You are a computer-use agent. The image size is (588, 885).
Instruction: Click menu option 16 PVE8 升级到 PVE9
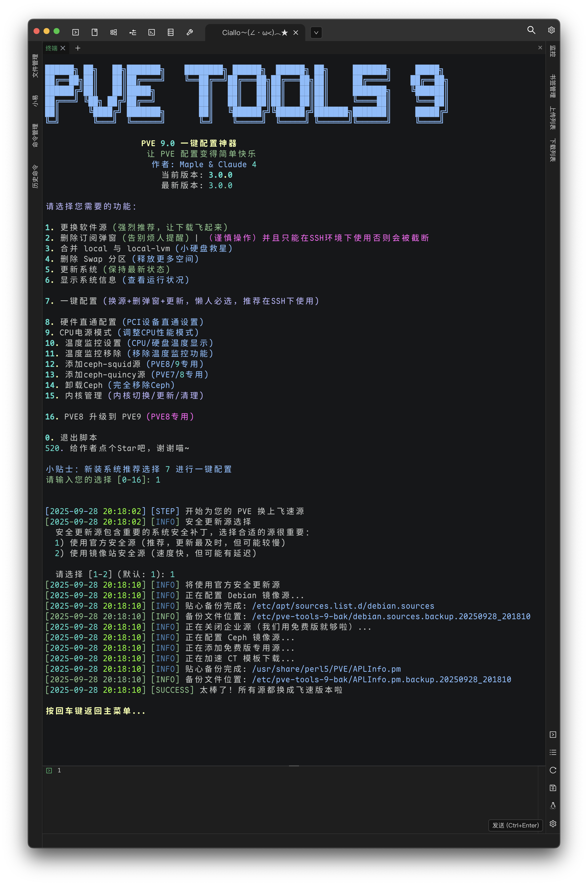coord(120,416)
